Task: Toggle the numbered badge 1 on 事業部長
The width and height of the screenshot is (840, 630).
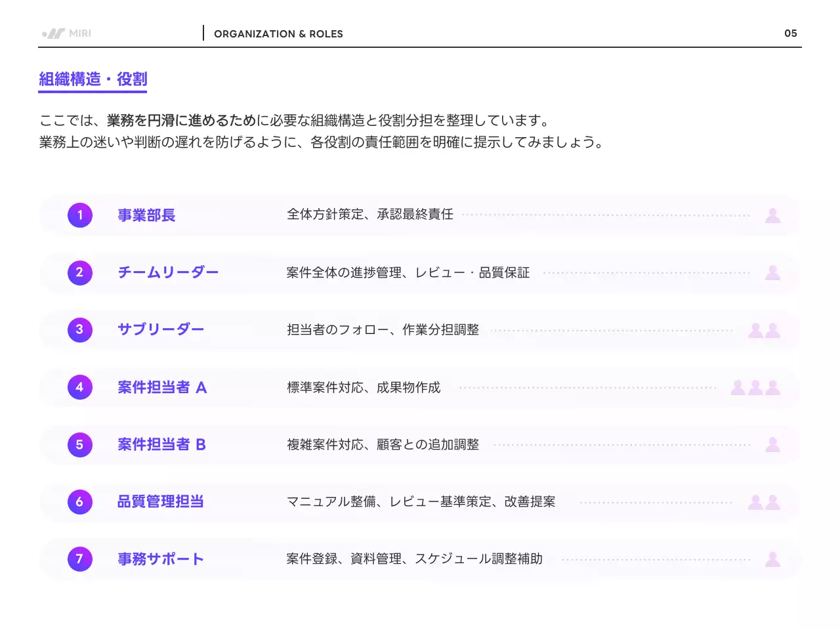Action: [79, 215]
